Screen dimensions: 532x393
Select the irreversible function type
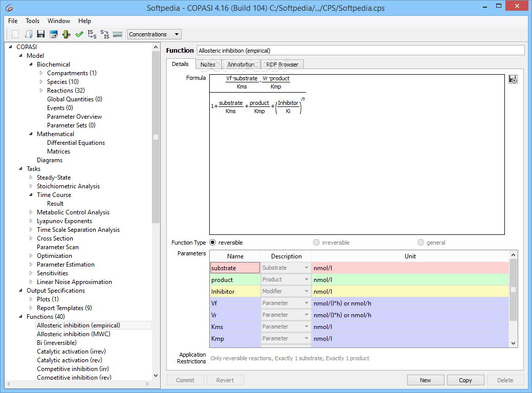pos(317,243)
